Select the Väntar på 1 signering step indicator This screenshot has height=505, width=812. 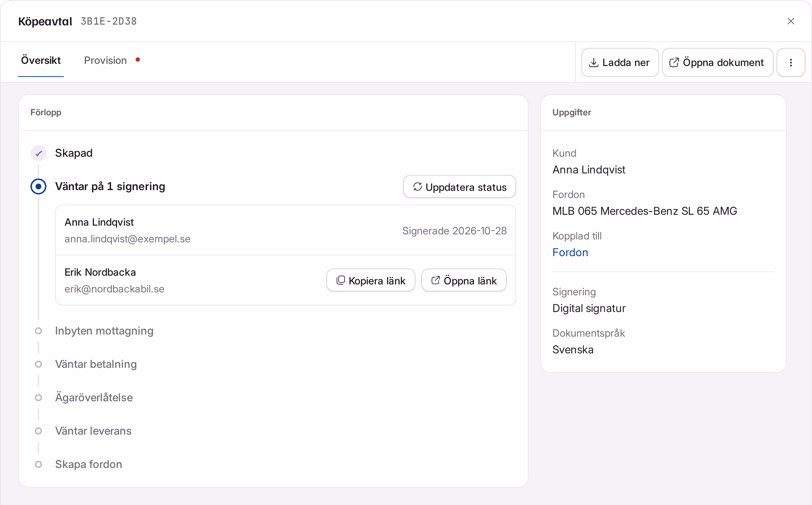(x=38, y=186)
